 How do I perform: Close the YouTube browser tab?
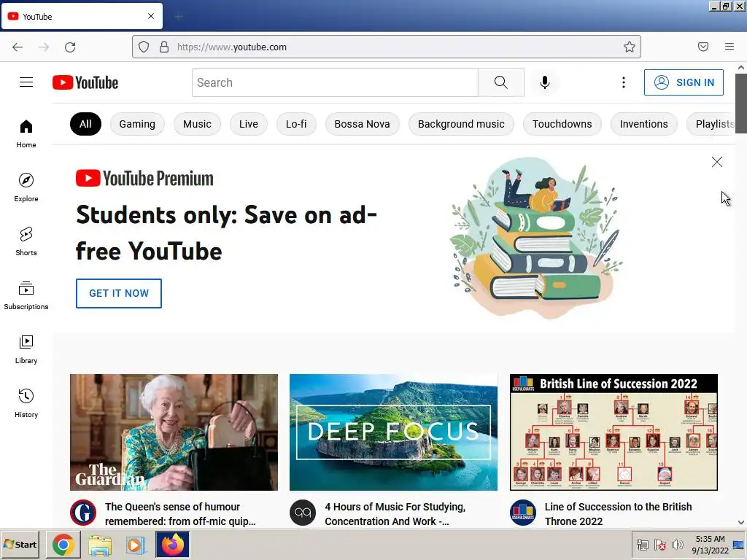pos(151,16)
